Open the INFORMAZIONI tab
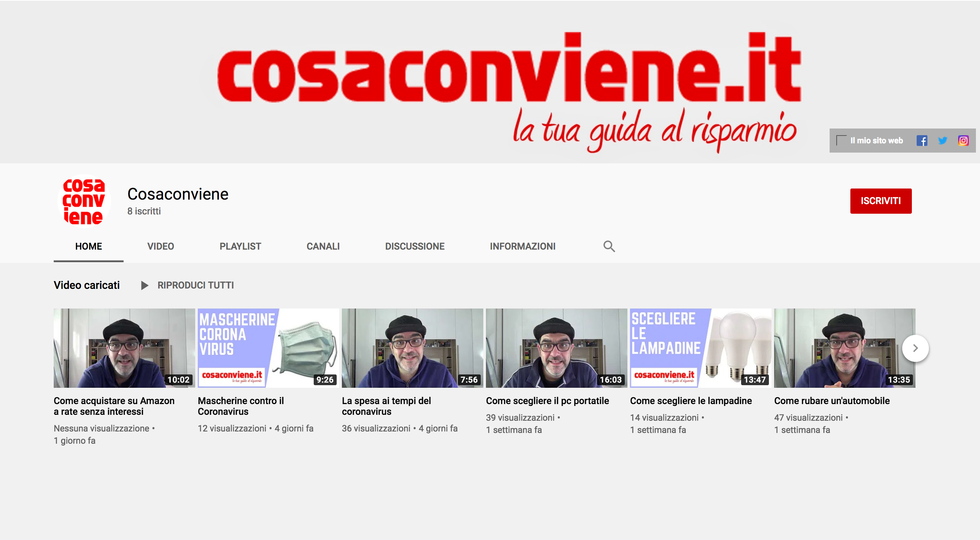Screen dimensions: 980x540 click(522, 246)
